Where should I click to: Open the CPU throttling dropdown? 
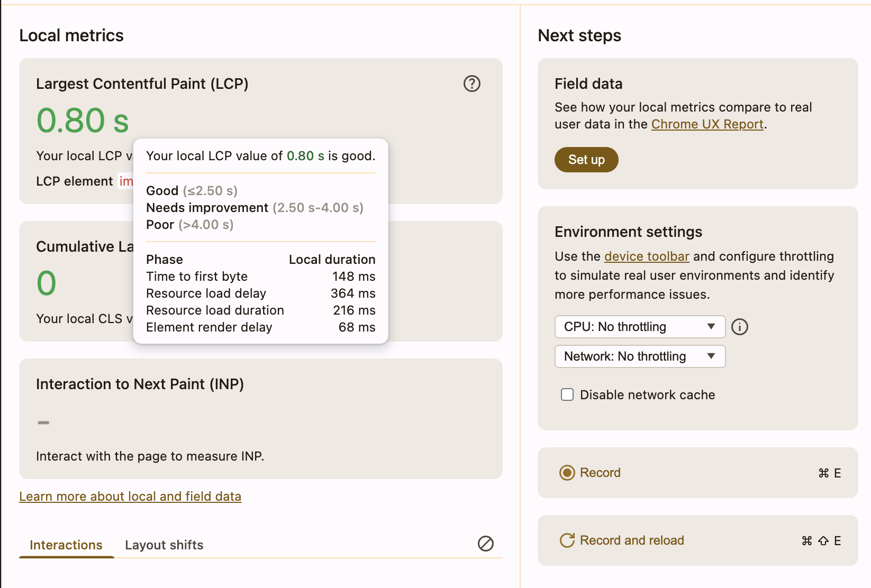pyautogui.click(x=639, y=327)
